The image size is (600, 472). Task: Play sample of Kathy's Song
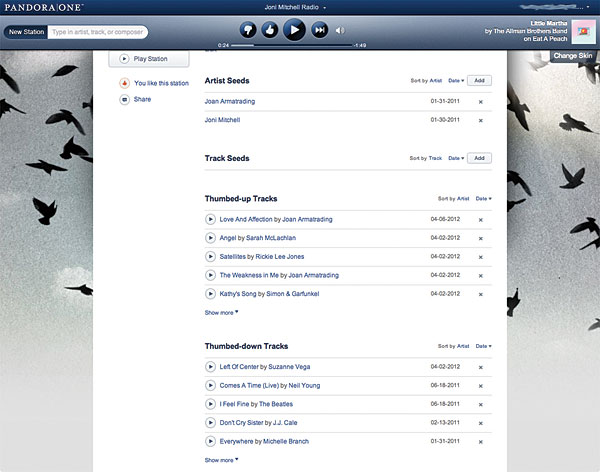210,294
